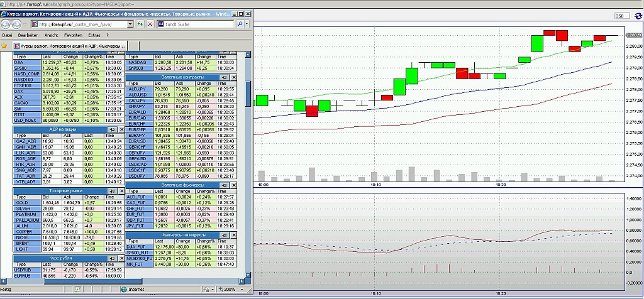Open the recent pages dropdown beside Forward
The height and width of the screenshot is (299, 644).
click(25, 24)
